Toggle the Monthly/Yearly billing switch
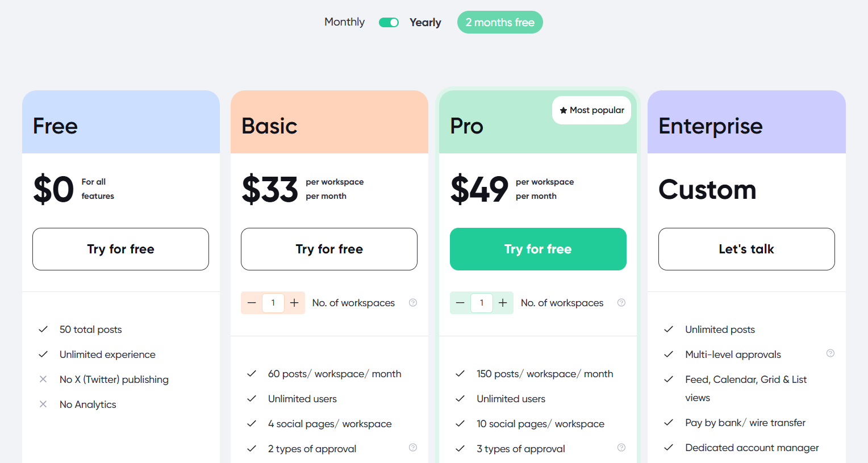Viewport: 868px width, 463px height. (x=389, y=22)
